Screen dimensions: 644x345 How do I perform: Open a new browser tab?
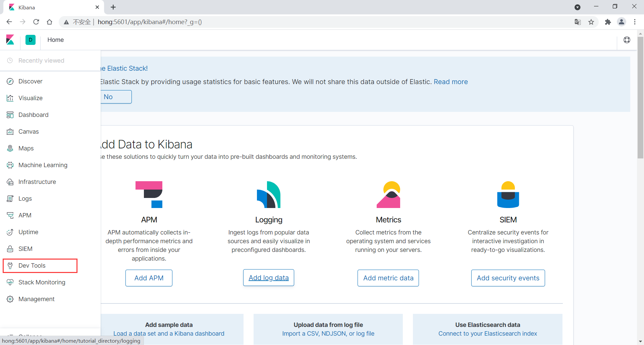tap(113, 7)
